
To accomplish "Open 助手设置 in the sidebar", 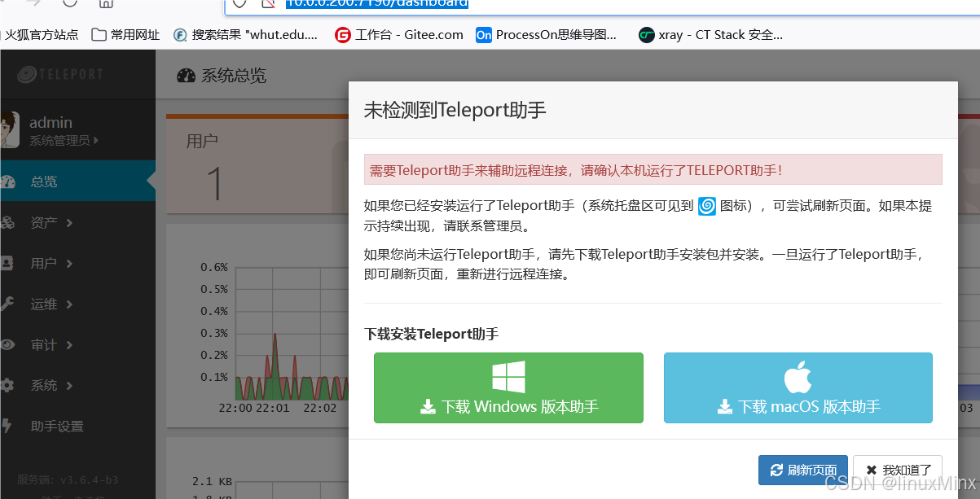I will tap(57, 426).
